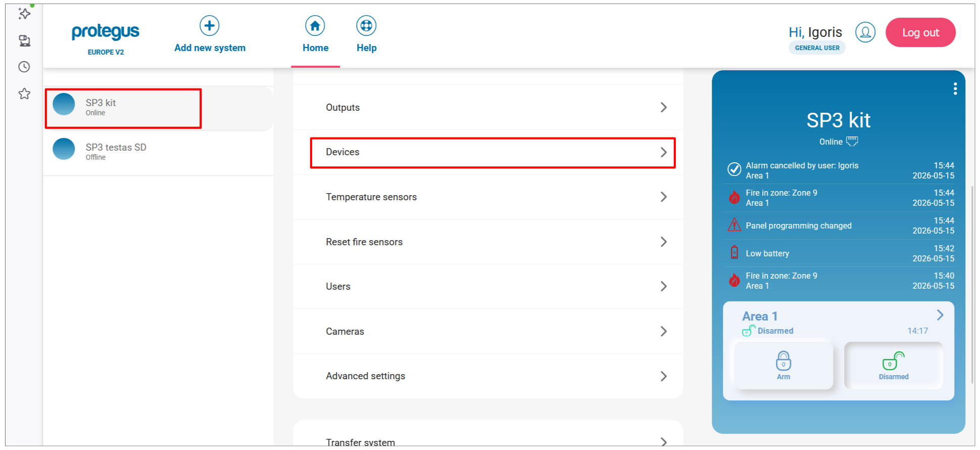Click the 'Panel programming changed' event
980x450 pixels.
coord(799,226)
